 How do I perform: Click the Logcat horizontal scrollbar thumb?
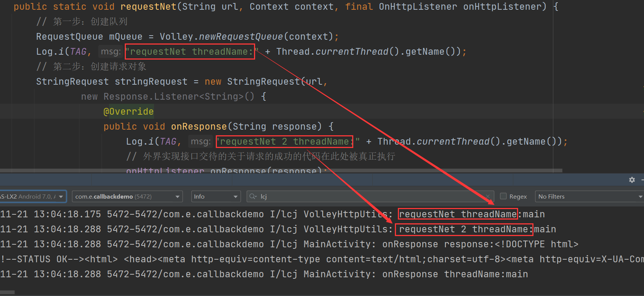pyautogui.click(x=7, y=292)
